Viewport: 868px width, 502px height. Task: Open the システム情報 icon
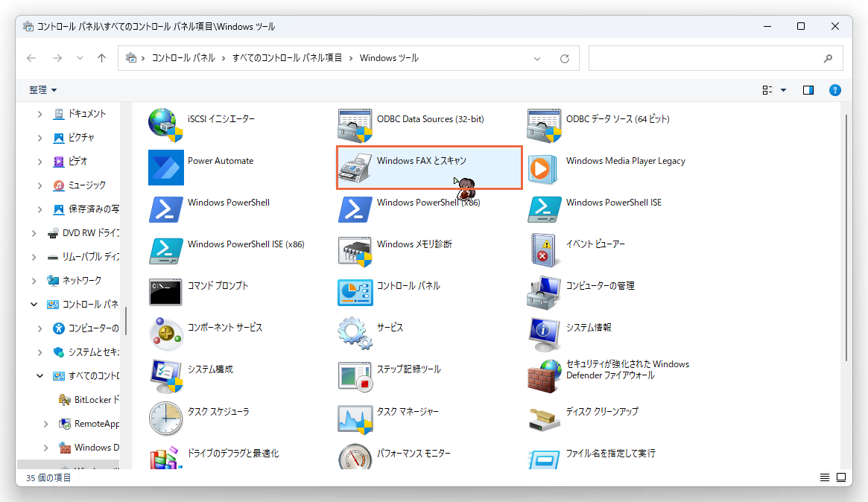pyautogui.click(x=544, y=334)
